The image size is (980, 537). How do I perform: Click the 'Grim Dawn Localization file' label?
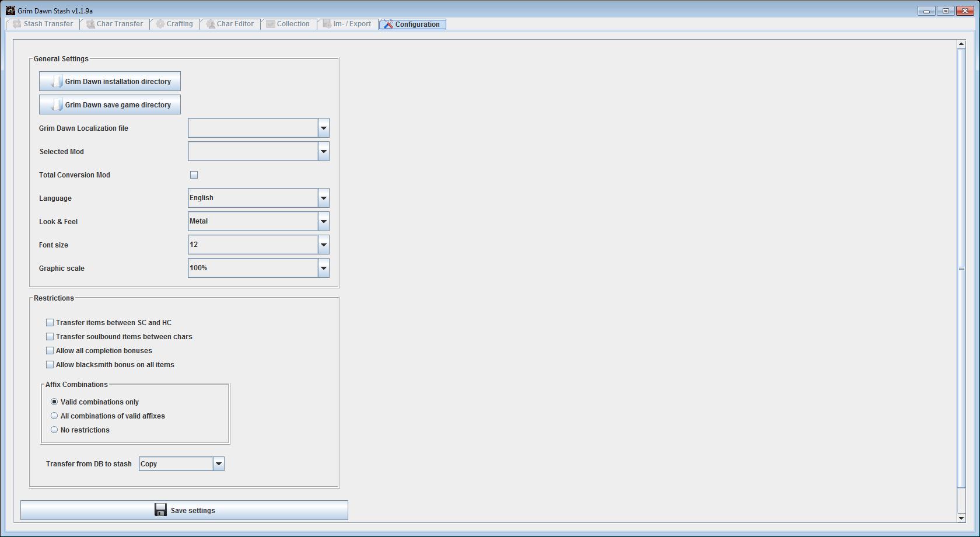coord(83,128)
